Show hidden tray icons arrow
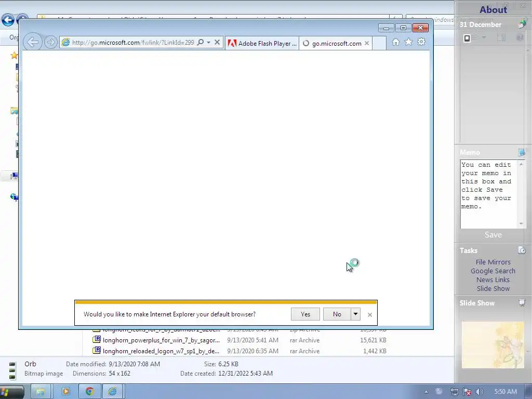Screen dimensions: 532x399 [426, 392]
